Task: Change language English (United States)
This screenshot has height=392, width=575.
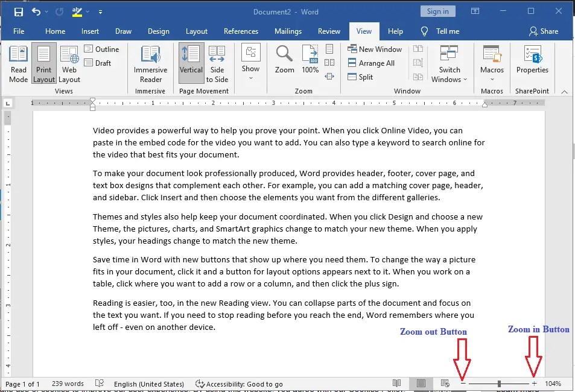Action: (149, 384)
